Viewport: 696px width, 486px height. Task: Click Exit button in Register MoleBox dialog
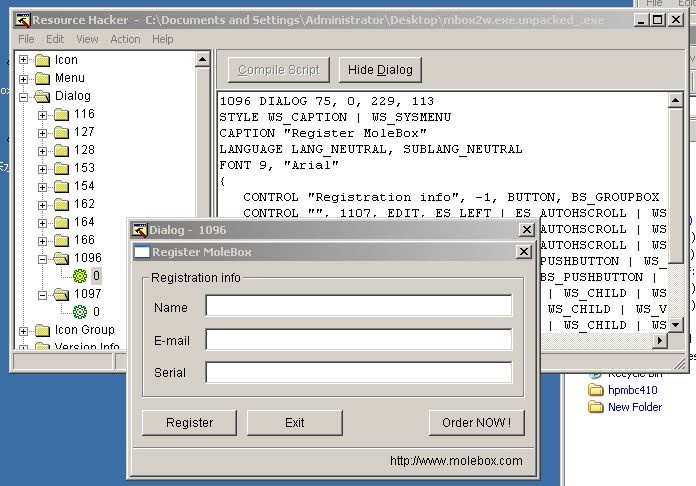pos(295,423)
